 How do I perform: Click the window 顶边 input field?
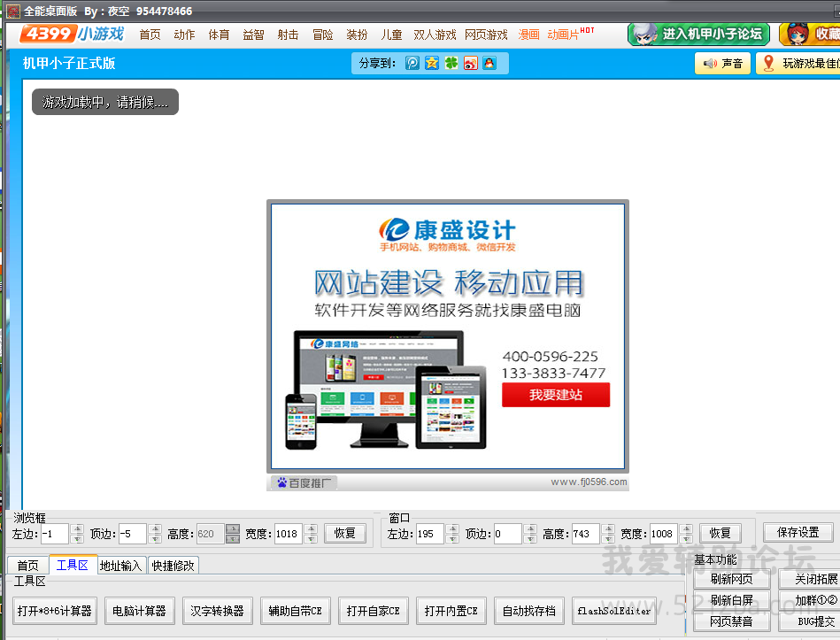tap(507, 534)
